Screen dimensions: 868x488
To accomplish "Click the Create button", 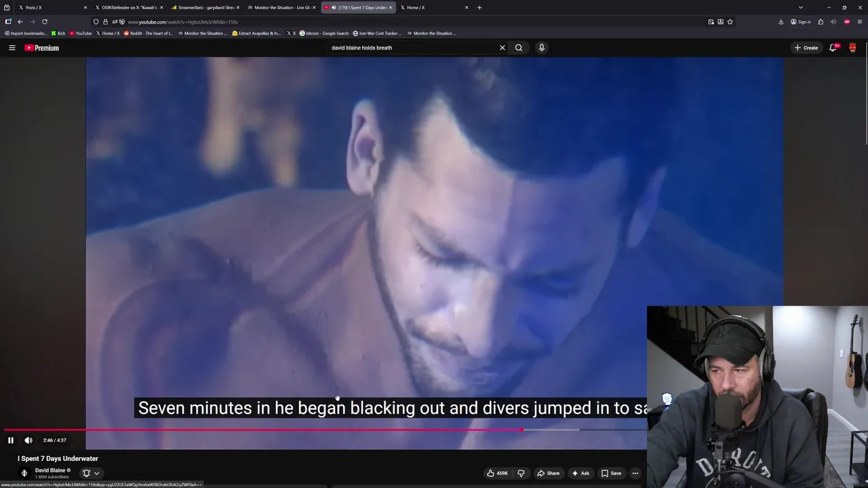I will point(806,47).
